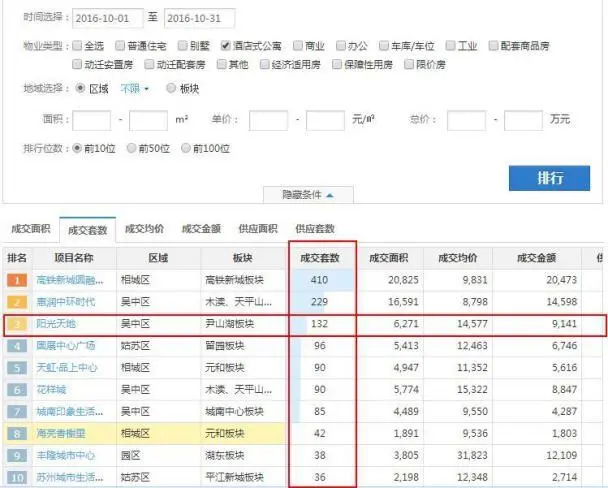Click the rank 9 badge icon
Screen dimensions: 608x488
[x=17, y=455]
